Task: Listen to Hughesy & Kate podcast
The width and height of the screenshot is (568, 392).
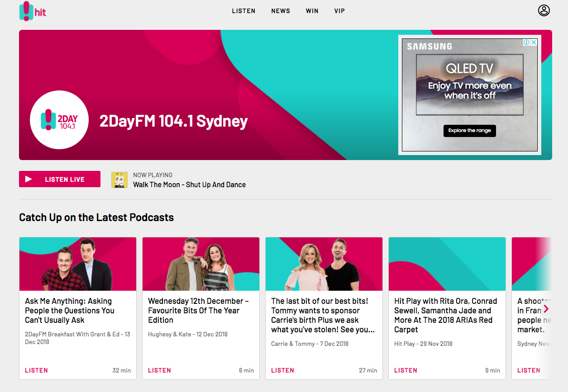Action: click(x=160, y=370)
